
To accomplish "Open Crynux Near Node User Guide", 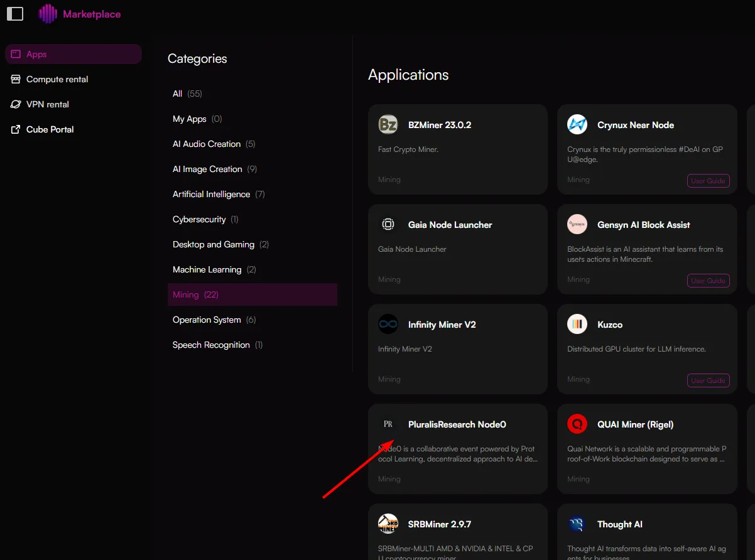I will (709, 181).
